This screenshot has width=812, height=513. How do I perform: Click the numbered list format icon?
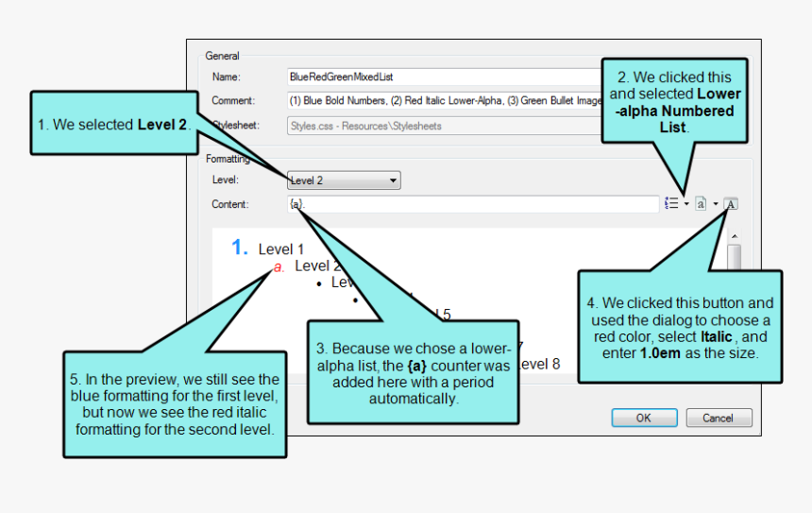coord(671,203)
